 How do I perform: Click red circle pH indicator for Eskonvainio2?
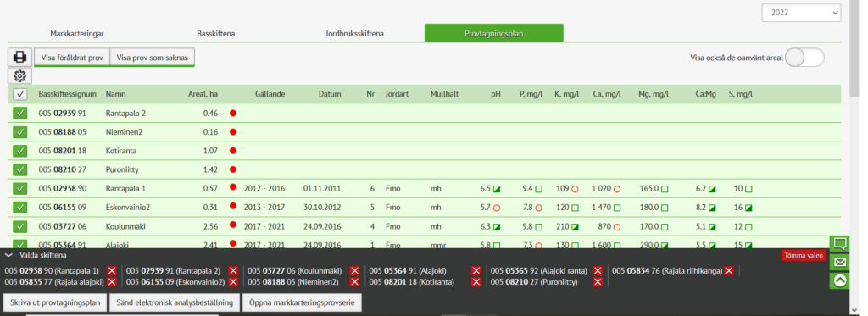click(x=497, y=208)
